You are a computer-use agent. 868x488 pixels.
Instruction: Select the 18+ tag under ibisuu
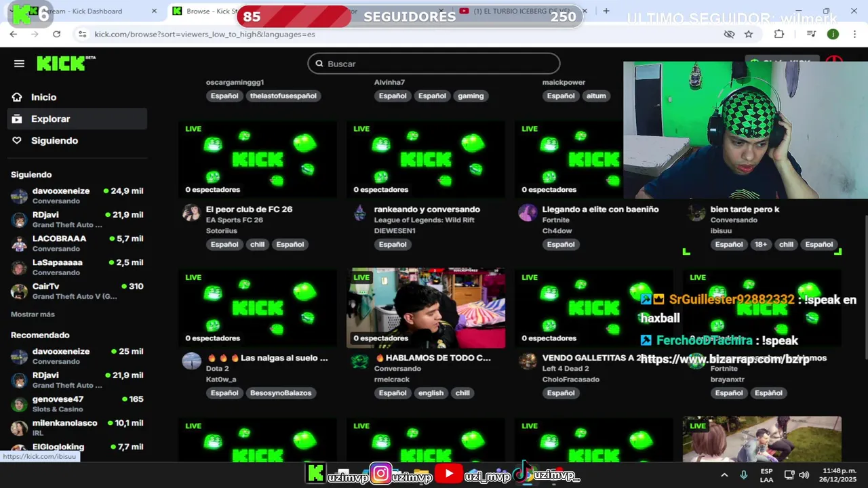coord(761,244)
